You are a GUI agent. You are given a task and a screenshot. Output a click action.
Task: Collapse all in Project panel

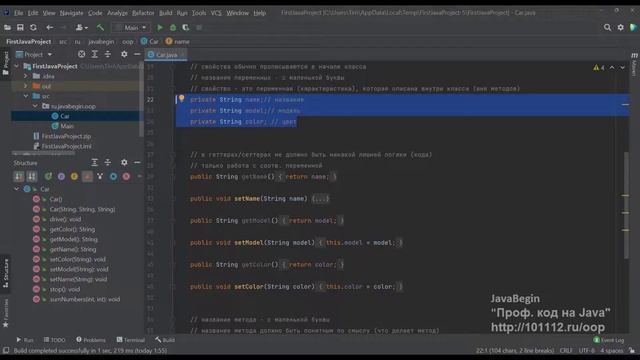click(x=108, y=54)
